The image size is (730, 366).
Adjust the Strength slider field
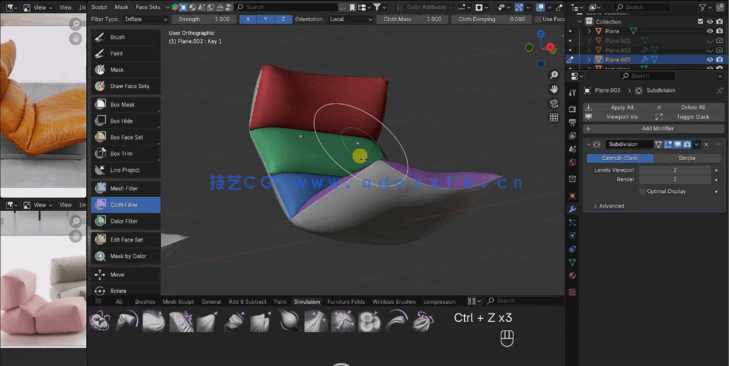coord(203,19)
